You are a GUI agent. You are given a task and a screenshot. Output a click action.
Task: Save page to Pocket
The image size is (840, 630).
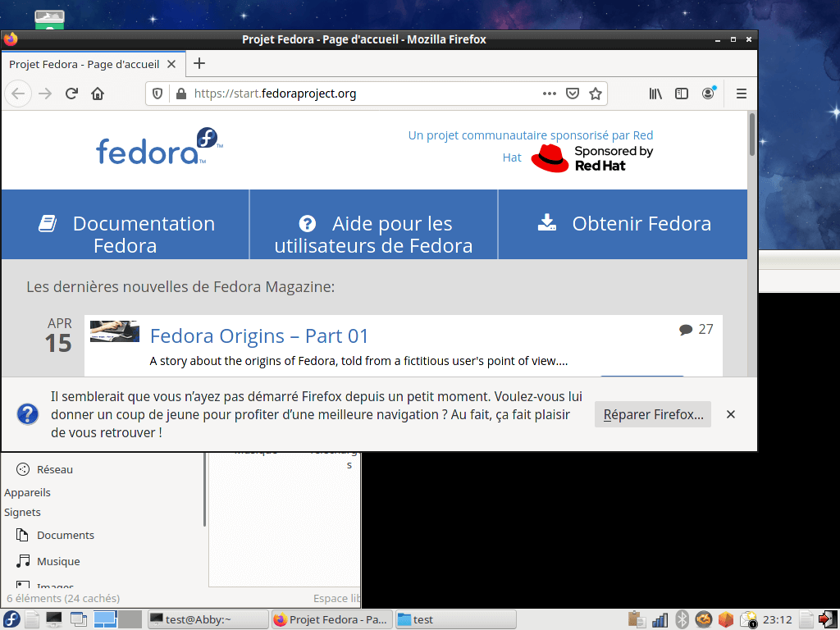tap(573, 94)
